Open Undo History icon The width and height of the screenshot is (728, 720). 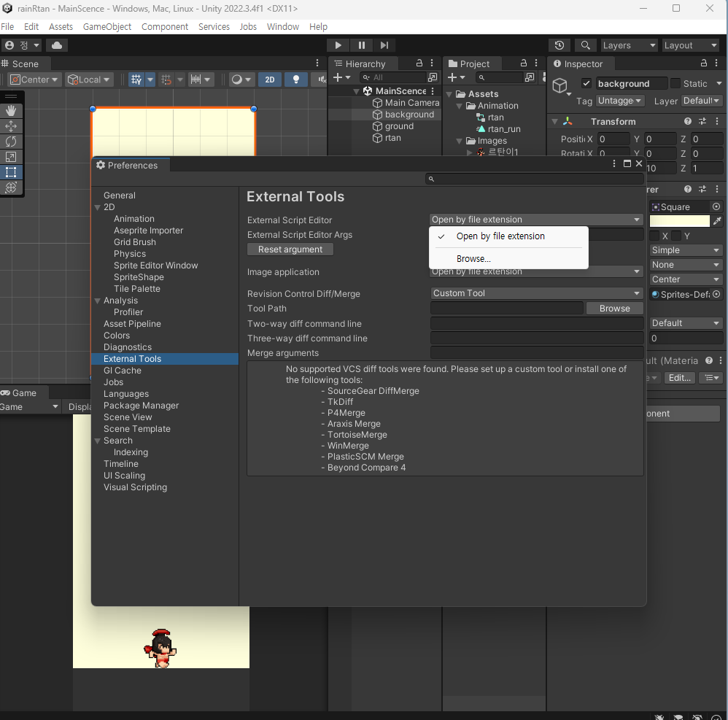coord(559,45)
